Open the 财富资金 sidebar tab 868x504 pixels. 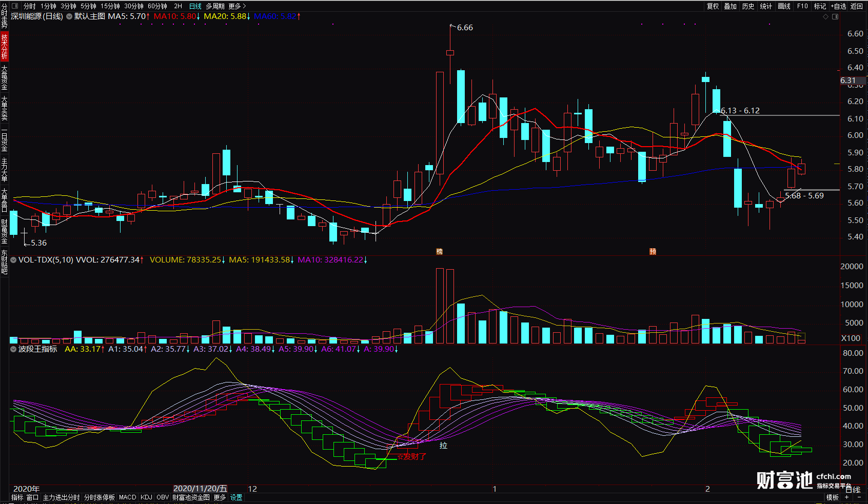click(x=4, y=231)
